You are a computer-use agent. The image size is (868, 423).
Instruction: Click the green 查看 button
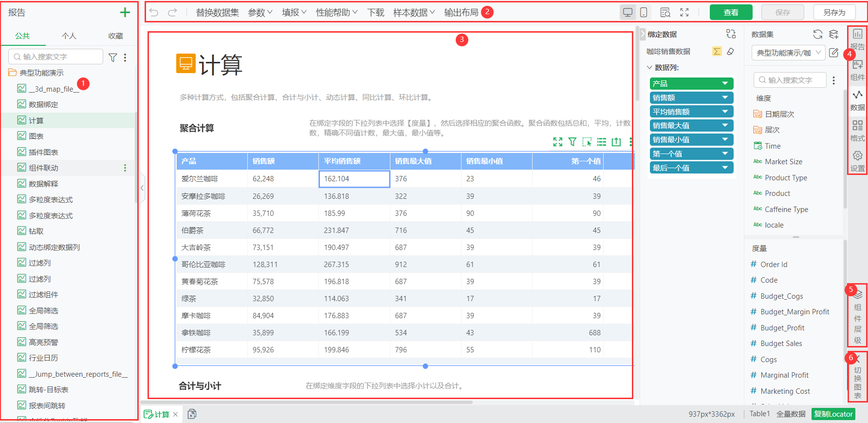(731, 13)
